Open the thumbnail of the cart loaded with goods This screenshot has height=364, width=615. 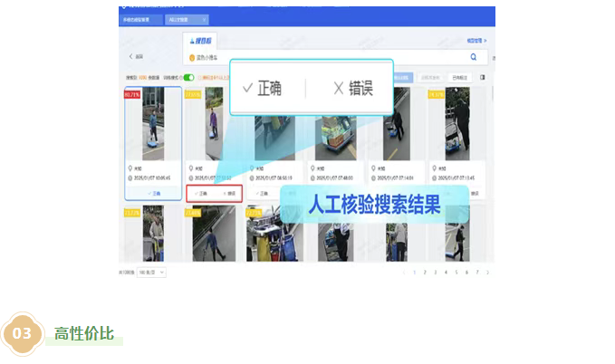336,138
